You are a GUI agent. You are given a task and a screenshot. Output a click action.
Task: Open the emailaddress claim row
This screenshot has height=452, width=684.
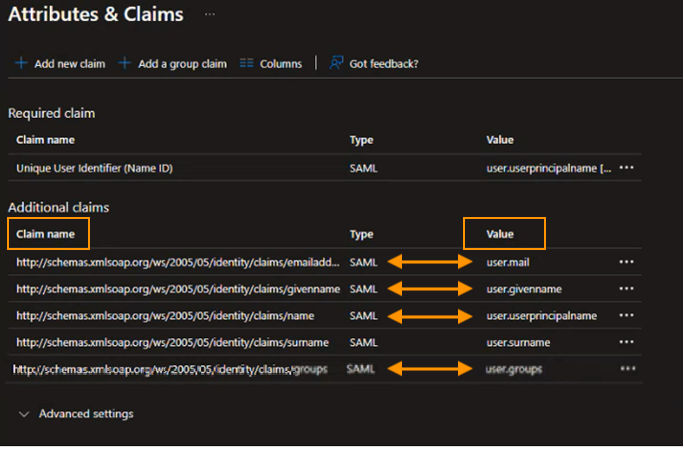tap(178, 262)
